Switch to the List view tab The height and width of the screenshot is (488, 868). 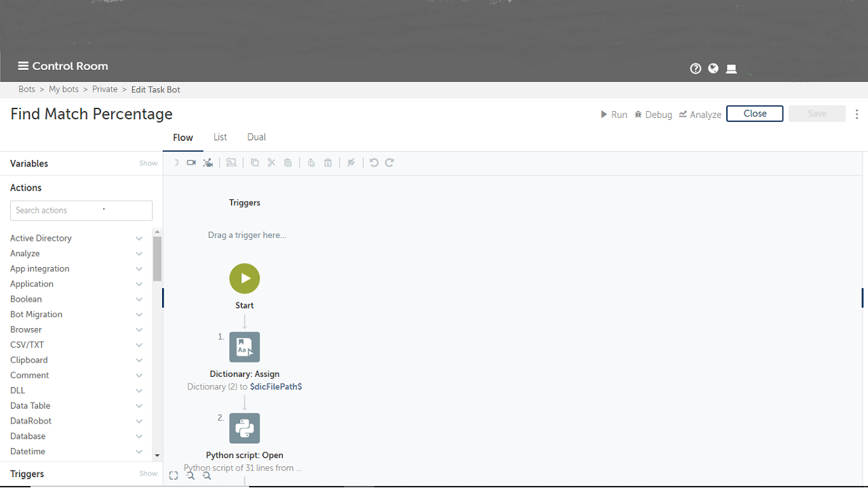[220, 137]
